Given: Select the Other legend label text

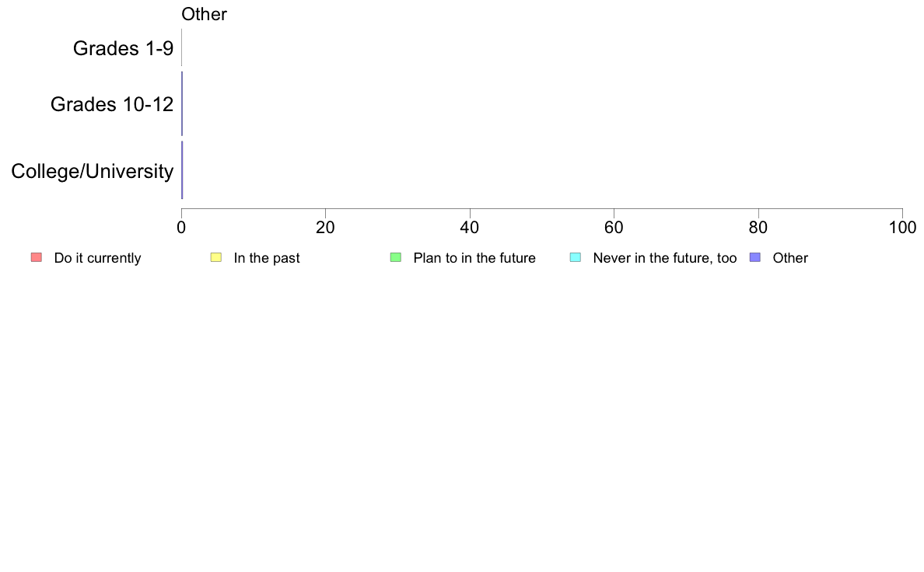Looking at the screenshot, I should (790, 258).
